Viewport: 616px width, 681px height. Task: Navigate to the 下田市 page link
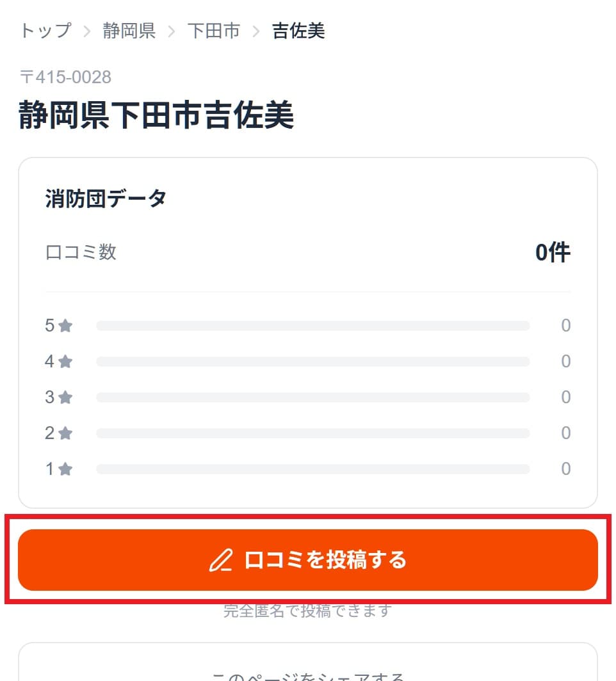214,30
